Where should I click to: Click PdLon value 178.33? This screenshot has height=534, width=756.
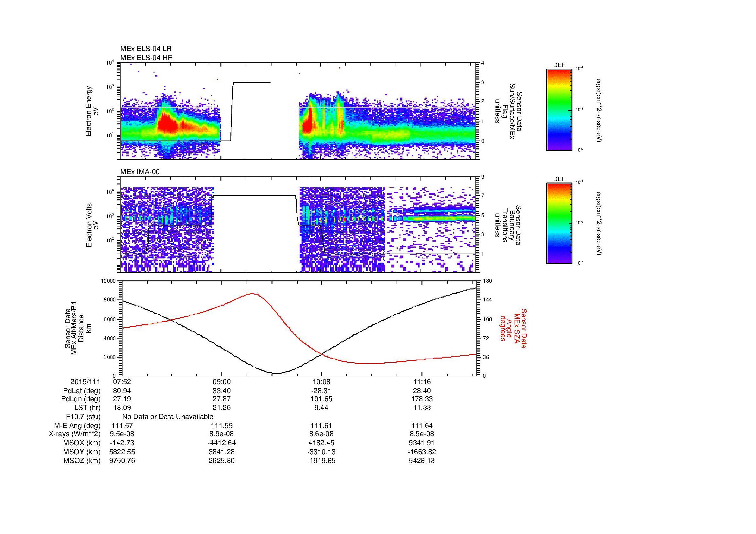point(422,399)
